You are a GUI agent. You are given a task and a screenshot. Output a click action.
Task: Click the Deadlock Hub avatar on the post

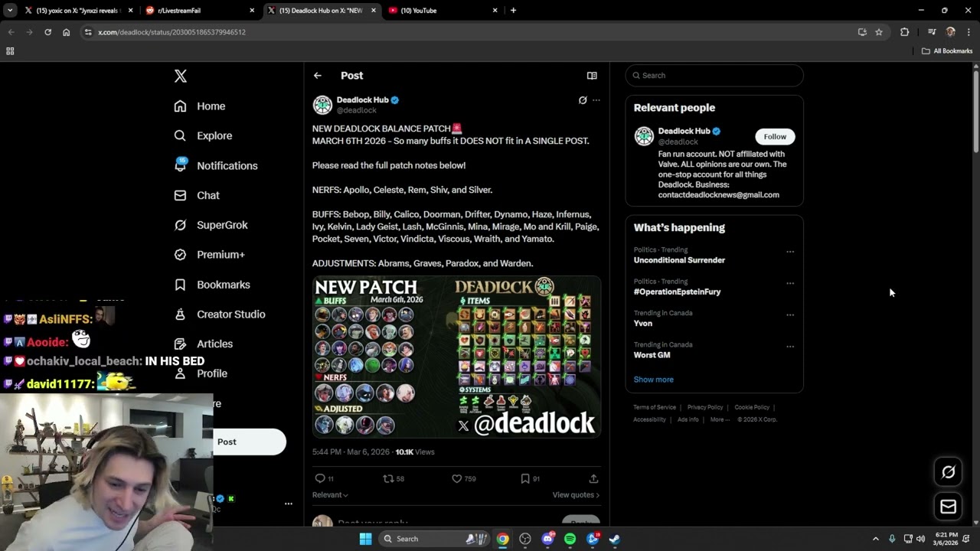pos(322,105)
